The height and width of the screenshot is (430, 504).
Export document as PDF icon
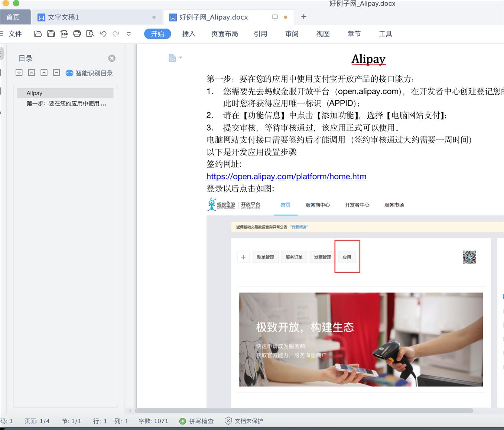coord(64,34)
